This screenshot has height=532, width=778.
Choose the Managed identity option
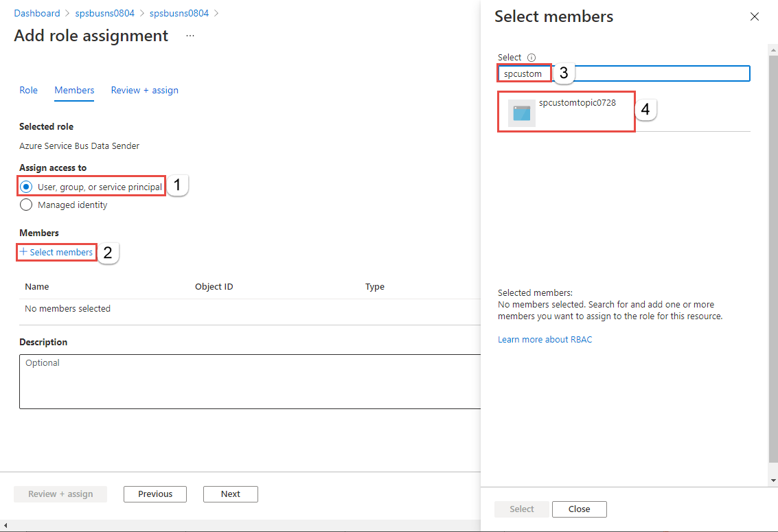[25, 205]
